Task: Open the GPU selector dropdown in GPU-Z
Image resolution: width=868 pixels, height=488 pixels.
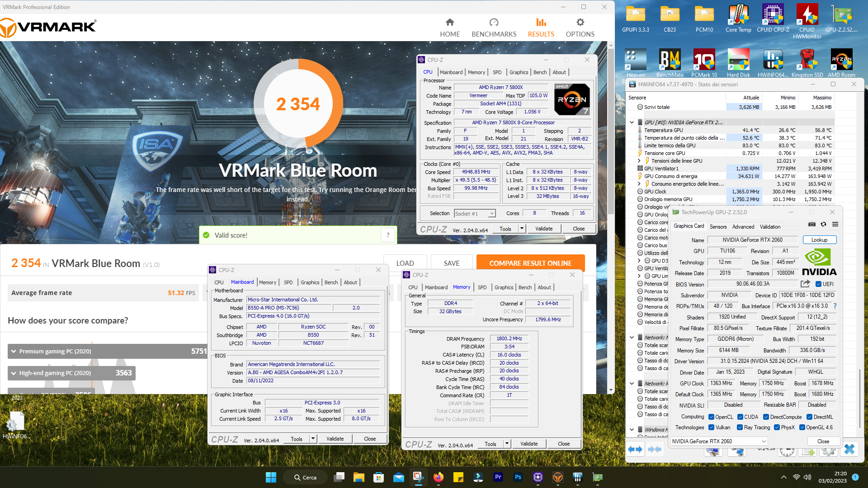Action: click(x=719, y=441)
